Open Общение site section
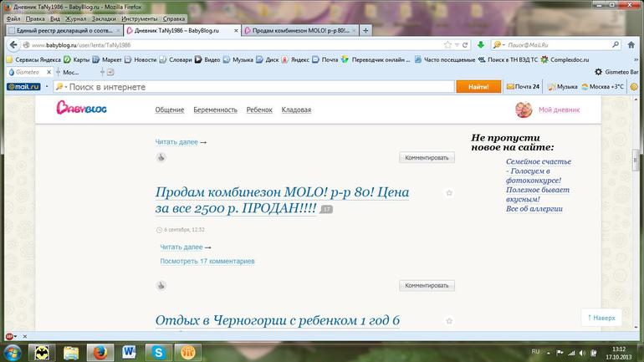The width and height of the screenshot is (644, 362). [170, 110]
